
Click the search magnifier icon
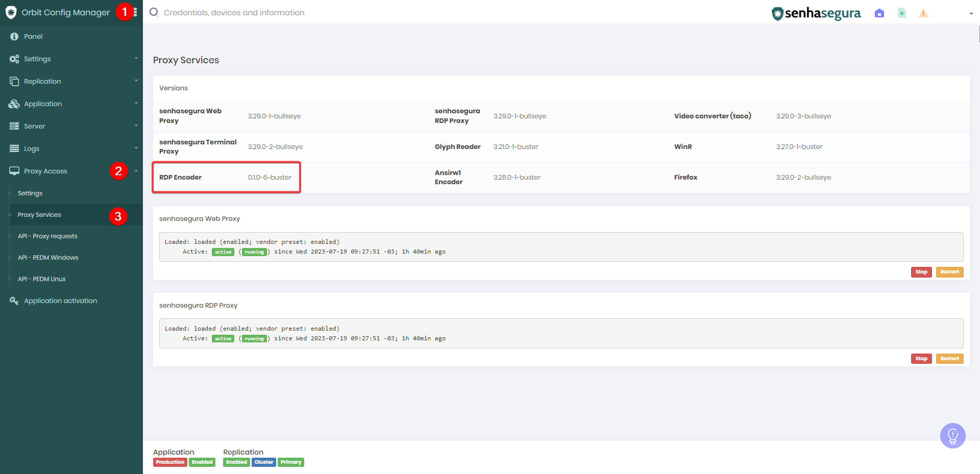click(x=154, y=12)
